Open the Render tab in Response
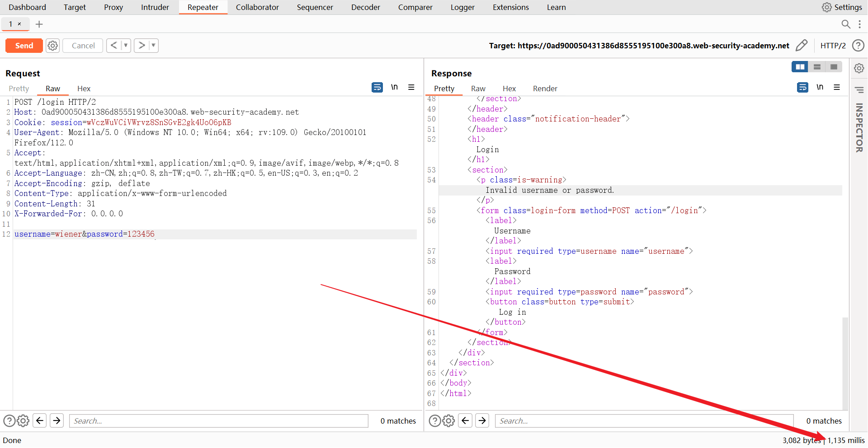The width and height of the screenshot is (868, 448). pyautogui.click(x=545, y=89)
